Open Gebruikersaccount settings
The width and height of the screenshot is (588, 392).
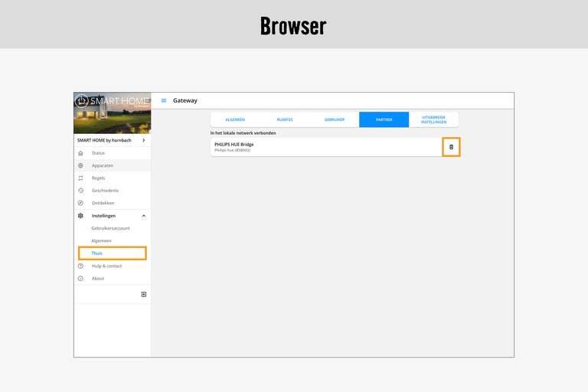[x=112, y=228]
